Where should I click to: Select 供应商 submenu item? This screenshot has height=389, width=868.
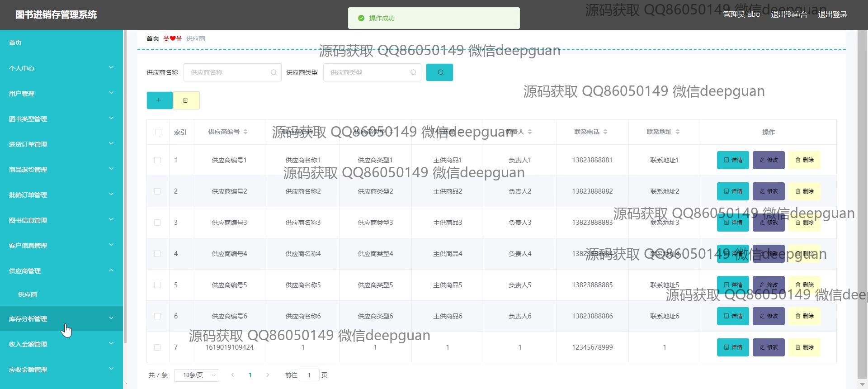(x=28, y=294)
